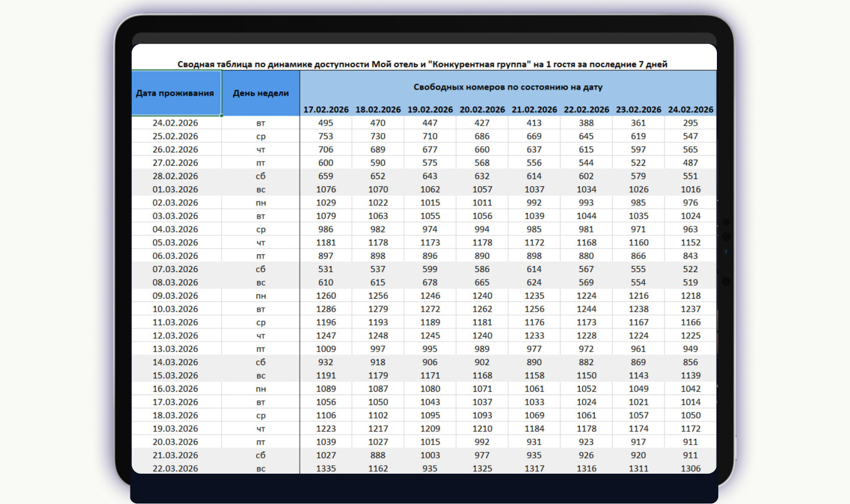The height and width of the screenshot is (504, 850).
Task: Click the fill handle of selected header cell
Action: [222, 115]
